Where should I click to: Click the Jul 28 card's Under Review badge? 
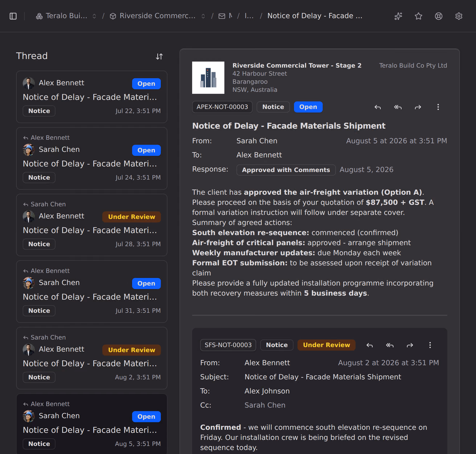click(132, 217)
